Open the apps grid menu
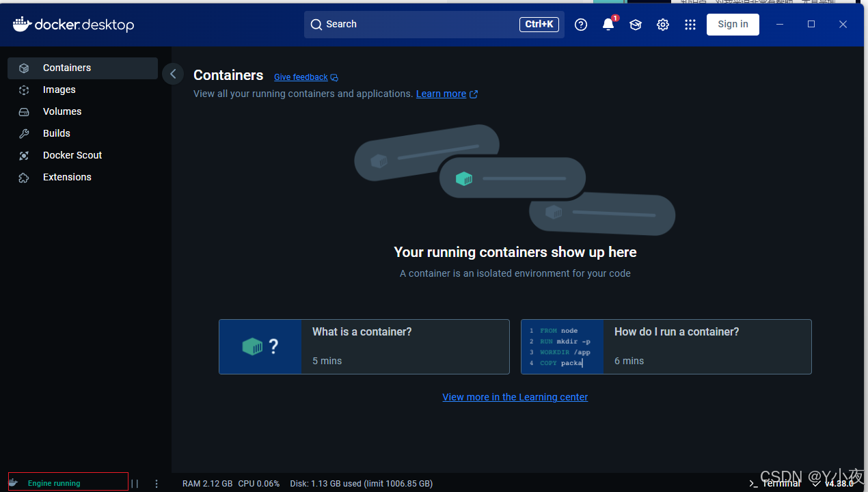This screenshot has width=868, height=492. coord(690,25)
